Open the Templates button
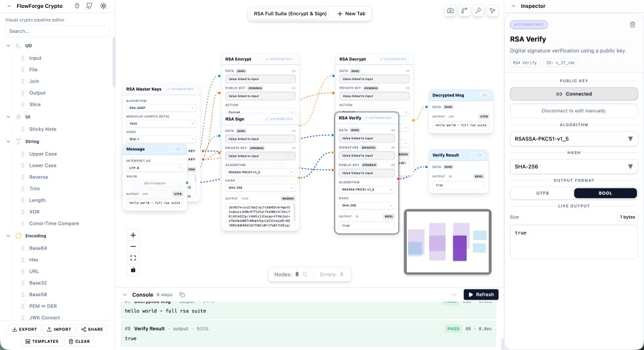 pyautogui.click(x=42, y=341)
